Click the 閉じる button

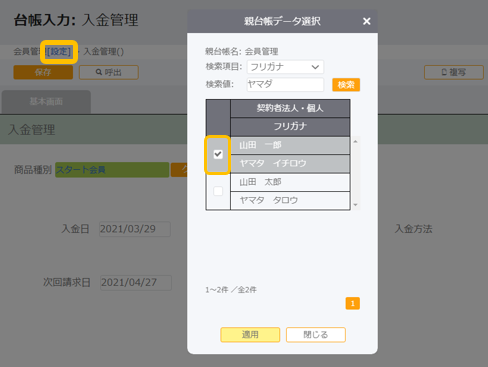(316, 335)
